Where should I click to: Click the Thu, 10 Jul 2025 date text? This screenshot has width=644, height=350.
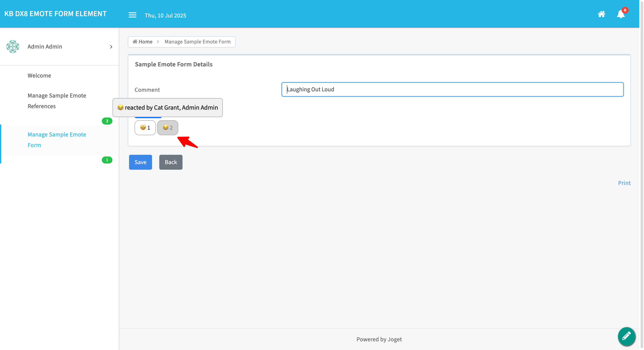pyautogui.click(x=165, y=15)
